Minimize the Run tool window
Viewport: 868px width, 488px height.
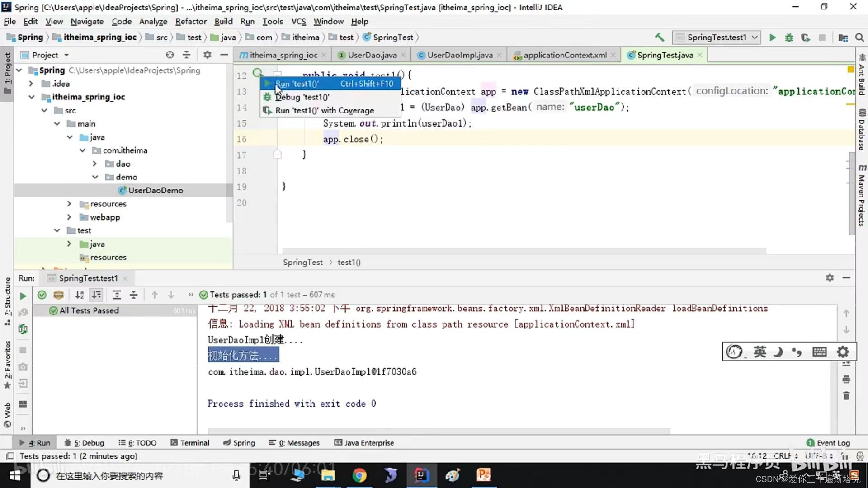point(846,277)
